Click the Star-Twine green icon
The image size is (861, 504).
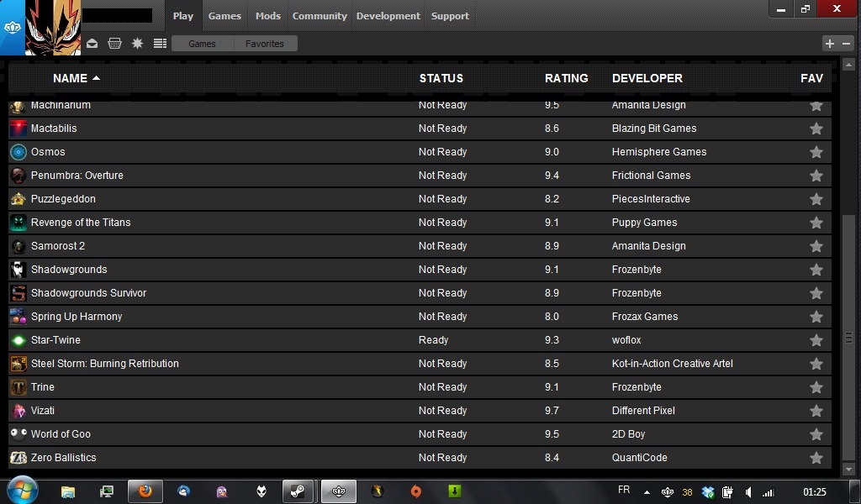click(x=18, y=340)
